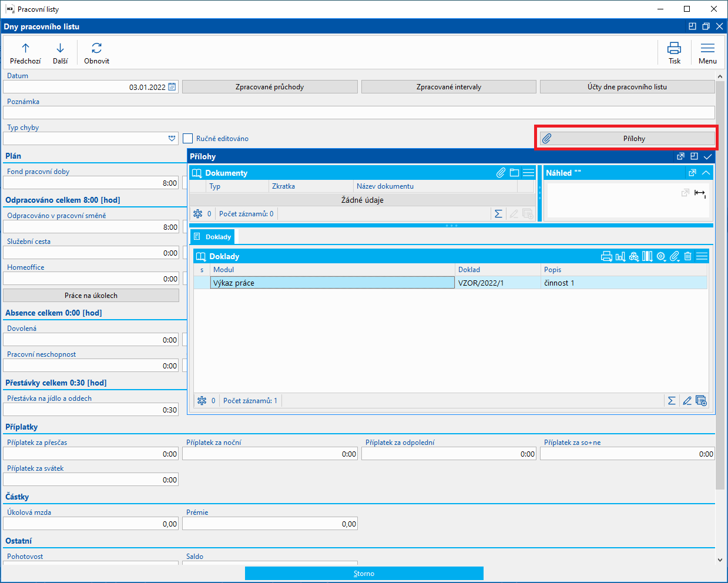
Task: Go to the previous day with Předchozí
Action: pyautogui.click(x=25, y=53)
